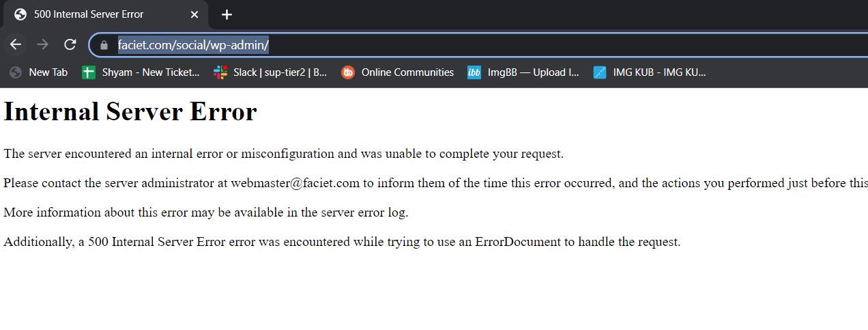Screen dimensions: 868x330
Task: Click the Slack bookmark icon
Action: click(x=220, y=72)
